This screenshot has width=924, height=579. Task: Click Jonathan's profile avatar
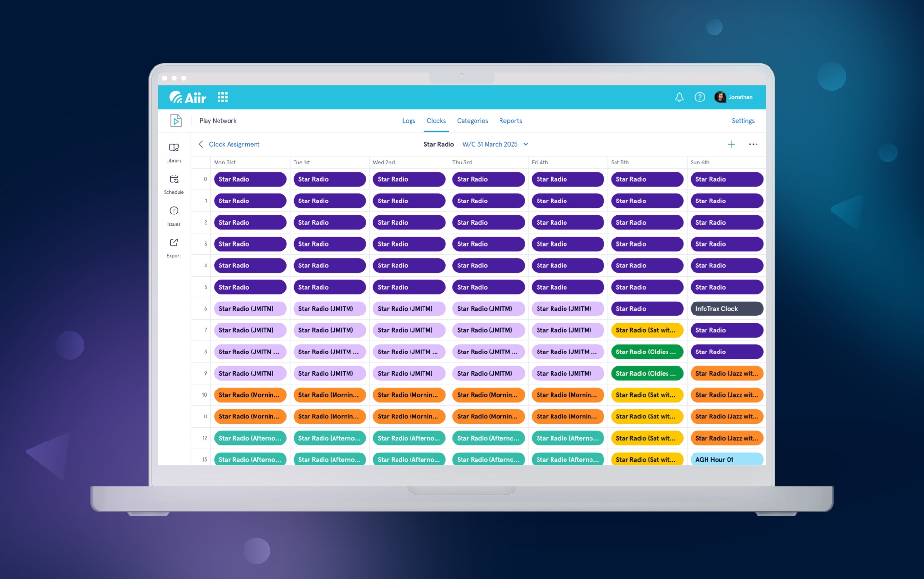[720, 97]
